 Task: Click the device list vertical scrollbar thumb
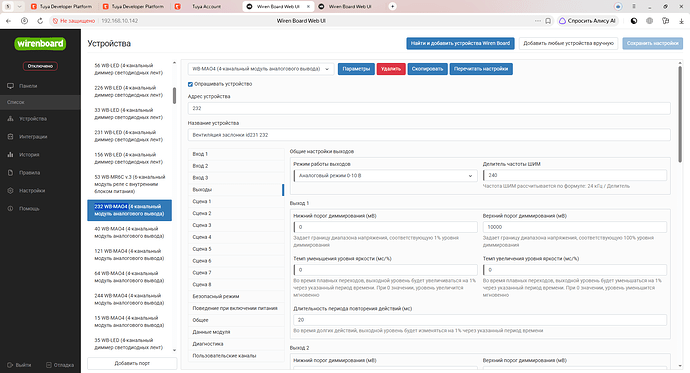tap(174, 95)
